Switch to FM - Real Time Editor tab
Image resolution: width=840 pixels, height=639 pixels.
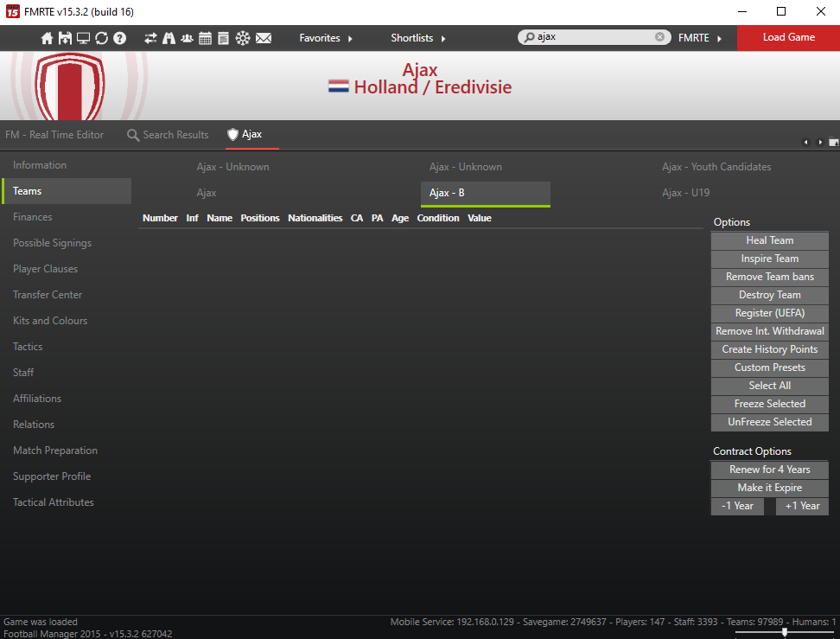[54, 135]
